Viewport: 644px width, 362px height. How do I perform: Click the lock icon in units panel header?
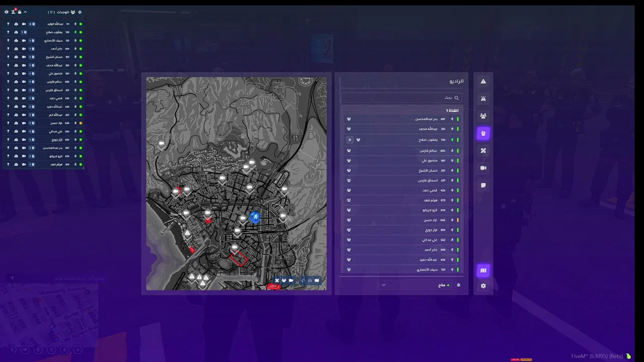pyautogui.click(x=20, y=12)
